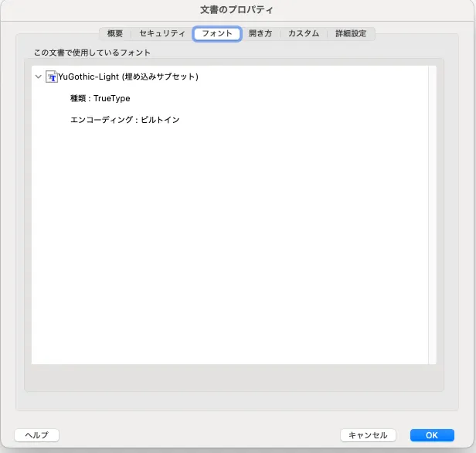Select the フォント tab
Viewport: 476px width, 453px height.
[x=217, y=34]
